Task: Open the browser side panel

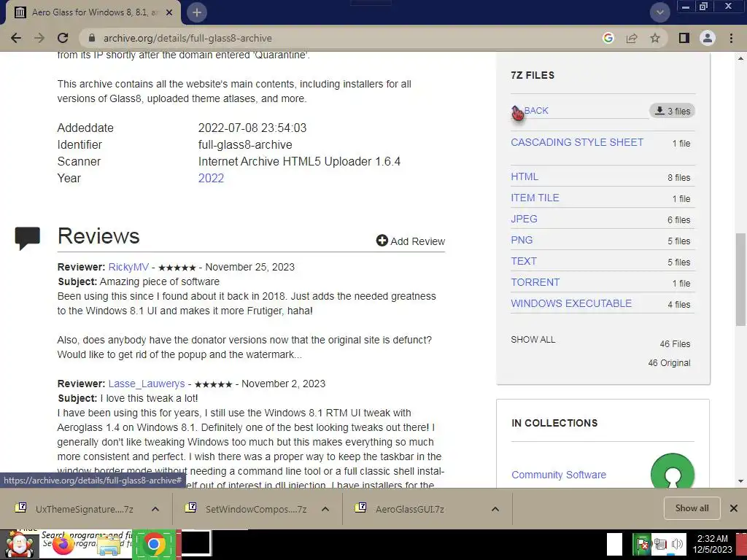Action: pyautogui.click(x=684, y=38)
